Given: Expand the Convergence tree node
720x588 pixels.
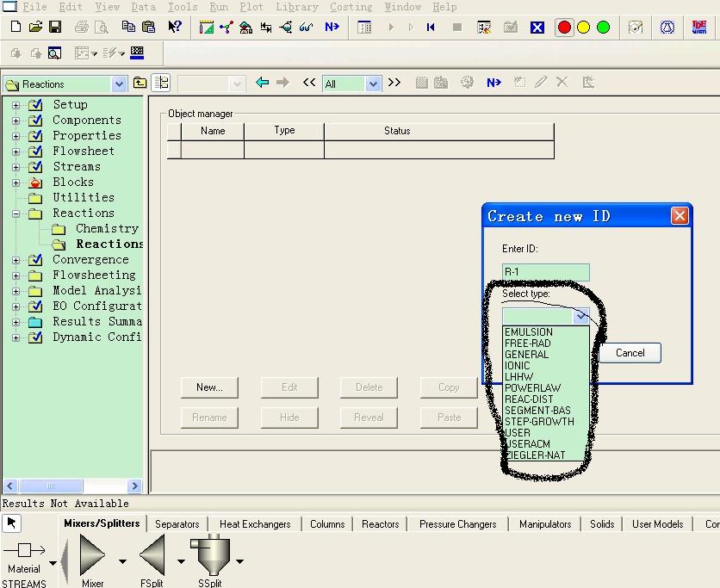Looking at the screenshot, I should pyautogui.click(x=16, y=260).
